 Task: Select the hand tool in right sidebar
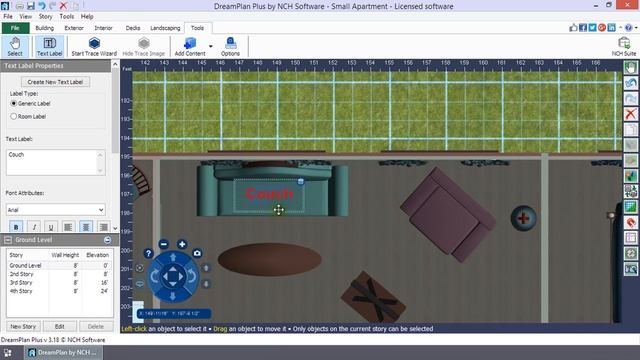tap(631, 68)
